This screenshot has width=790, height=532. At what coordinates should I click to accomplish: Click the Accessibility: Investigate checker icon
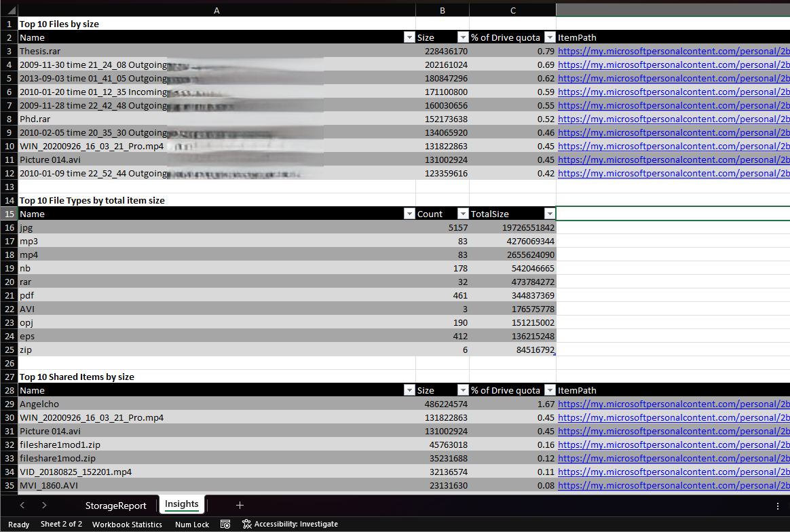[248, 524]
